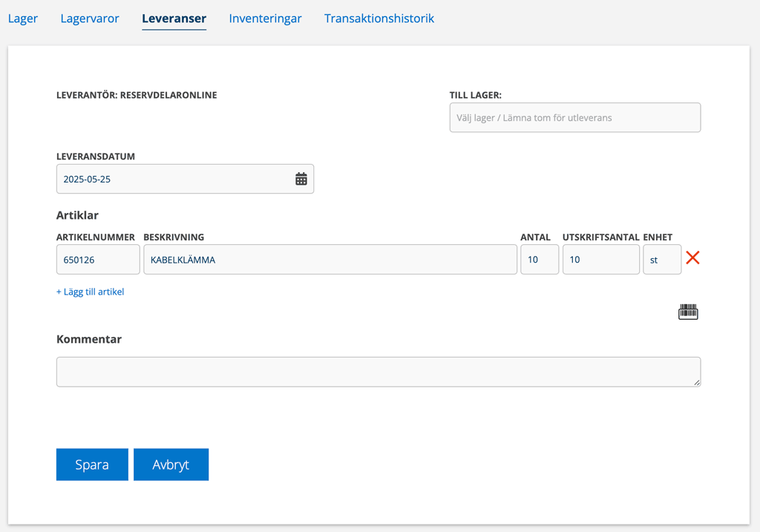The image size is (760, 532).
Task: Click the Kommentar textarea resize handle
Action: (x=696, y=382)
